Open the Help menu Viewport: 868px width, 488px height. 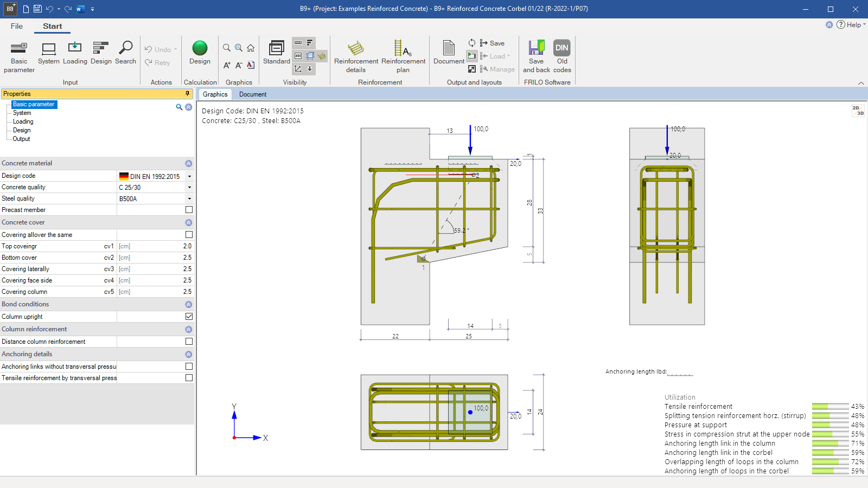[x=851, y=24]
